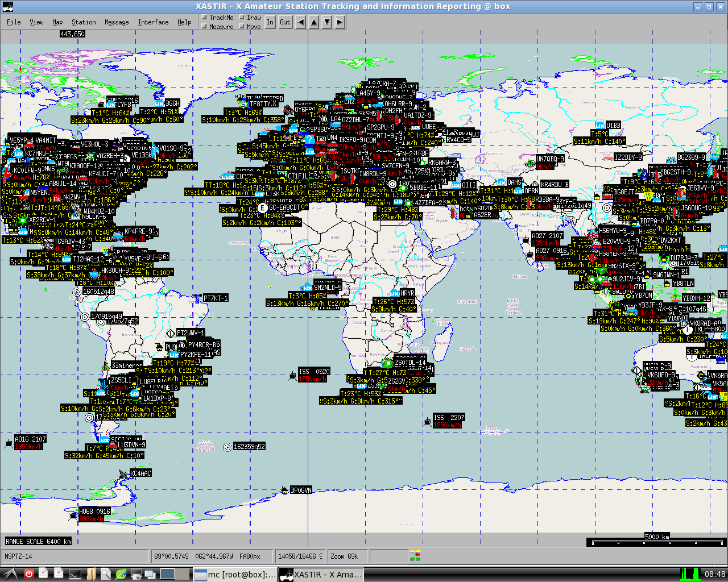Click the Zoom 69k status field

(x=348, y=556)
